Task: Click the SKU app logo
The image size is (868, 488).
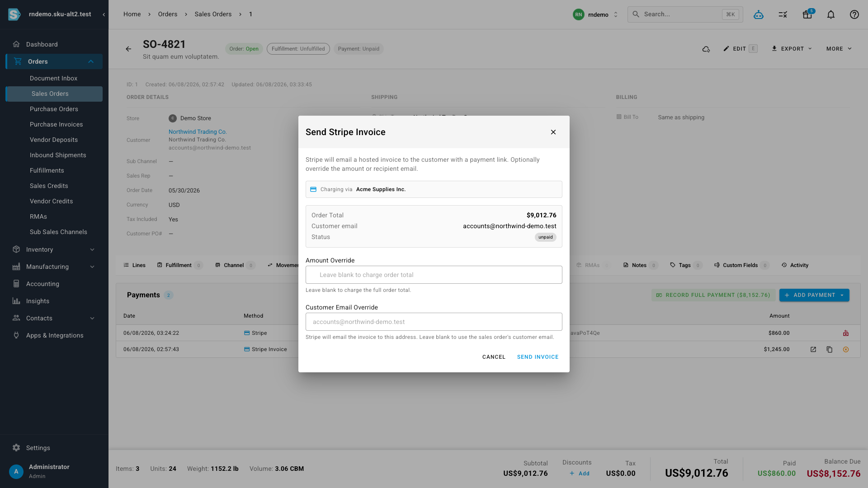Action: click(14, 14)
